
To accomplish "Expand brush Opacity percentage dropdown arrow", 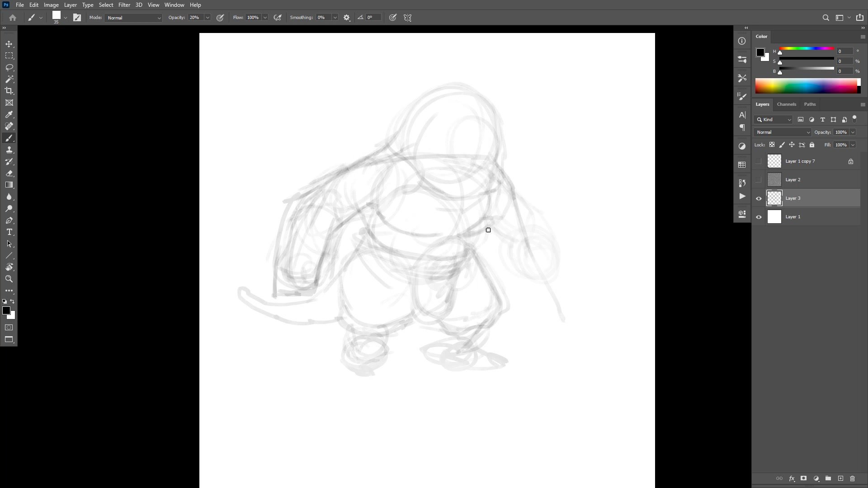I will click(x=208, y=18).
